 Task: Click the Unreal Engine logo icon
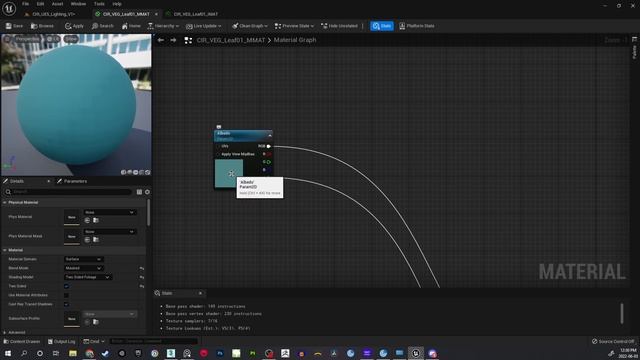tap(9, 8)
